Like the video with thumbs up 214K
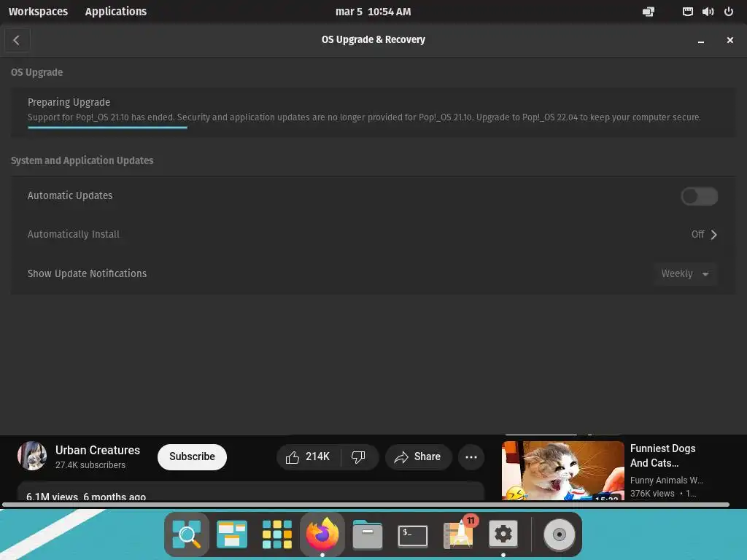 [x=309, y=457]
